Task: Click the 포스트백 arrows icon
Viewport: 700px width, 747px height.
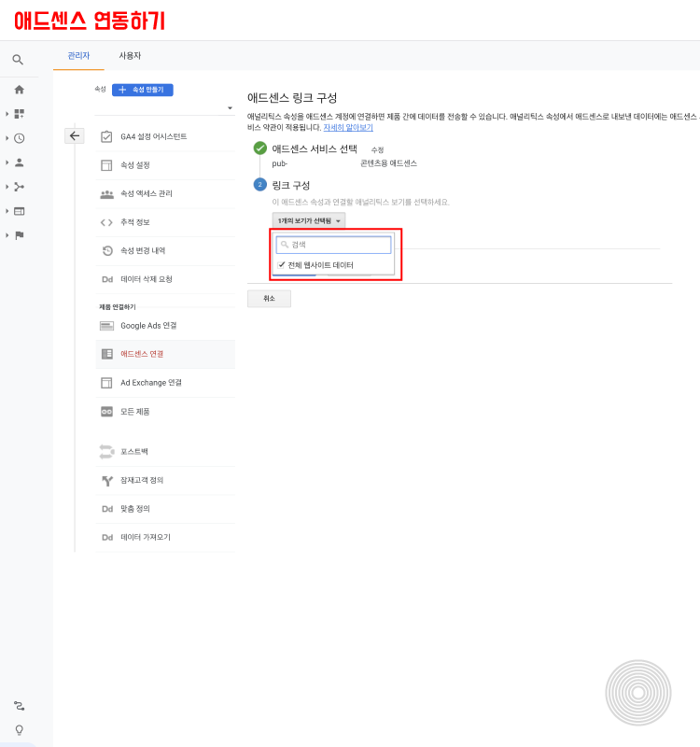Action: 106,452
